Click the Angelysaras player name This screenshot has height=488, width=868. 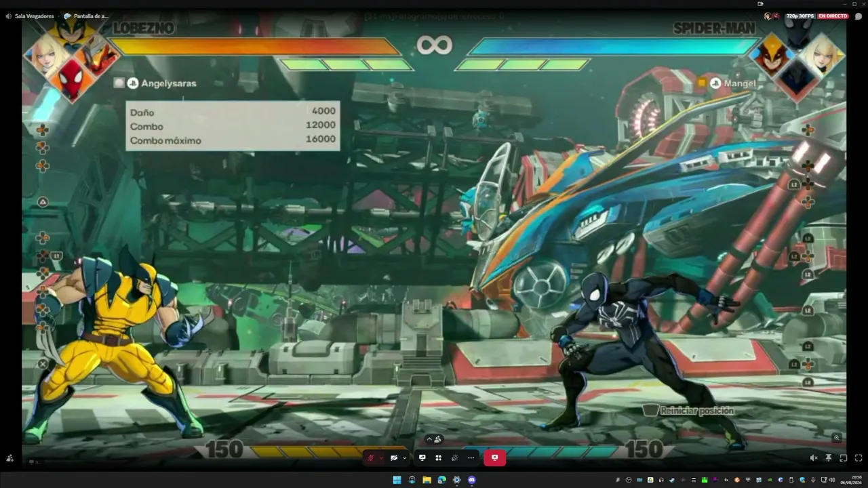coord(168,83)
